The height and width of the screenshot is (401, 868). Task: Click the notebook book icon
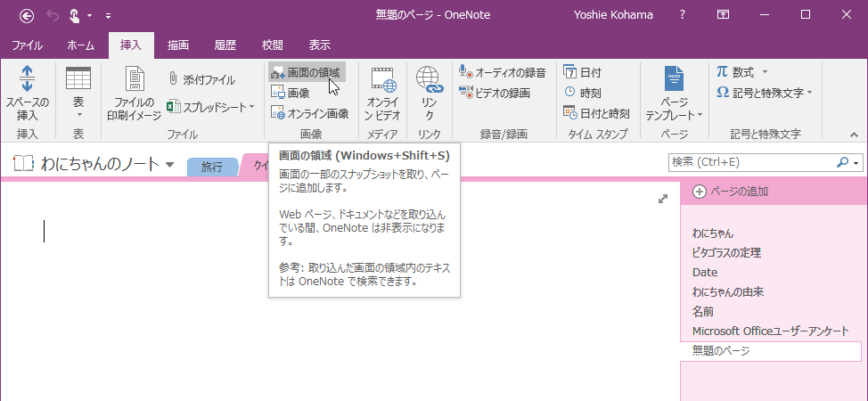click(24, 163)
